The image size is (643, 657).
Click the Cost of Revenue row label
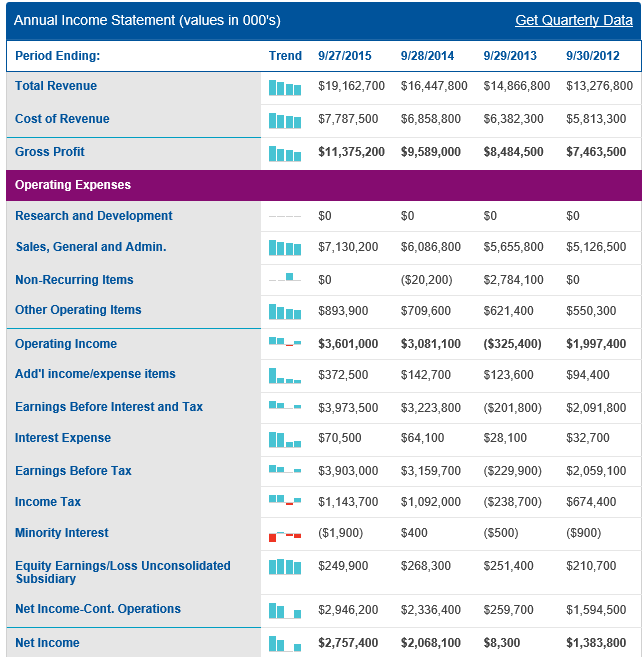click(62, 119)
